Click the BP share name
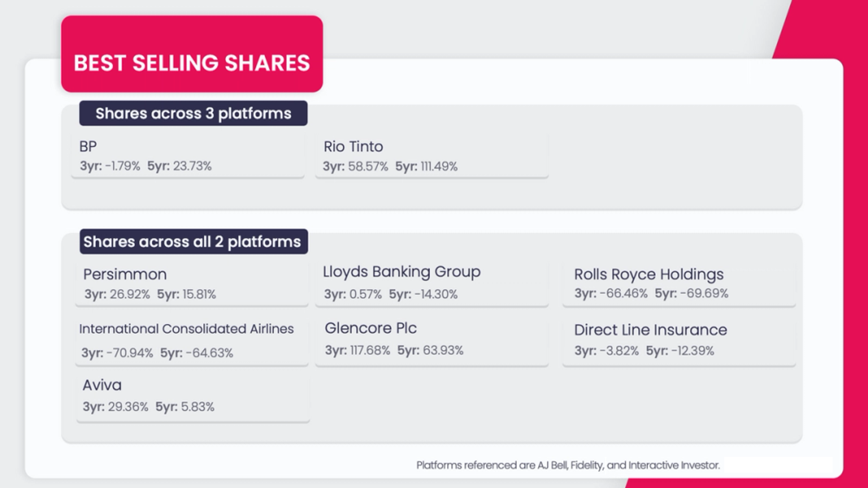 point(88,146)
